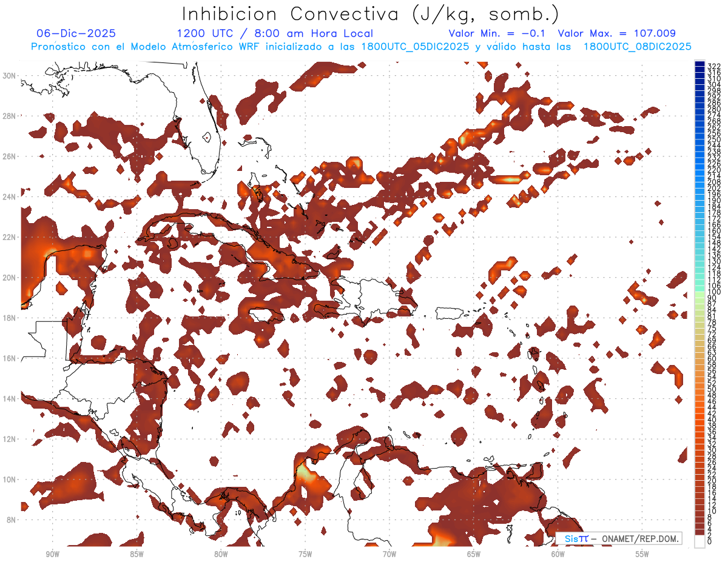Image resolution: width=728 pixels, height=562 pixels.
Task: Click the 16N latitude label
Action: 8,358
